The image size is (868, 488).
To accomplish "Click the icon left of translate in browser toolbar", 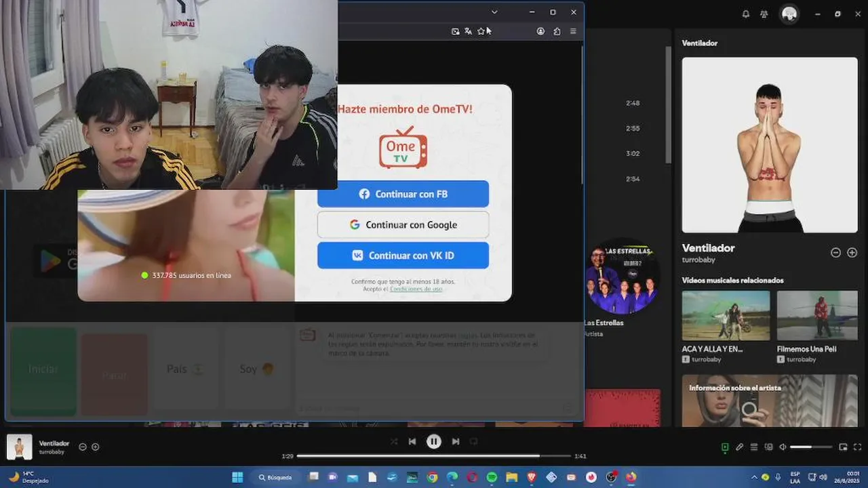I will [455, 31].
